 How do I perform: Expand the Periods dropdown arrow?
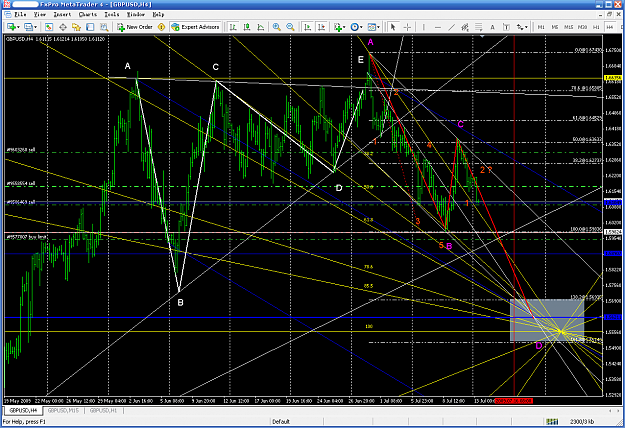coord(361,27)
